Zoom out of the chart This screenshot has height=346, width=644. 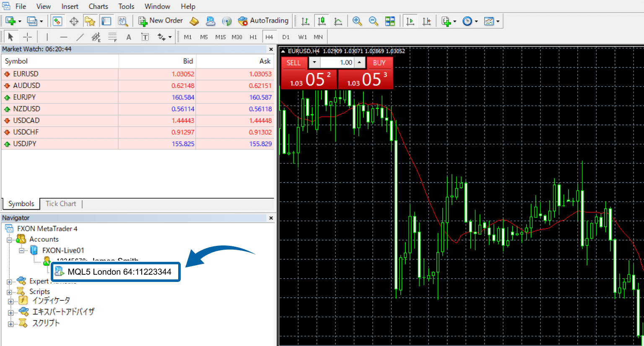tap(373, 21)
